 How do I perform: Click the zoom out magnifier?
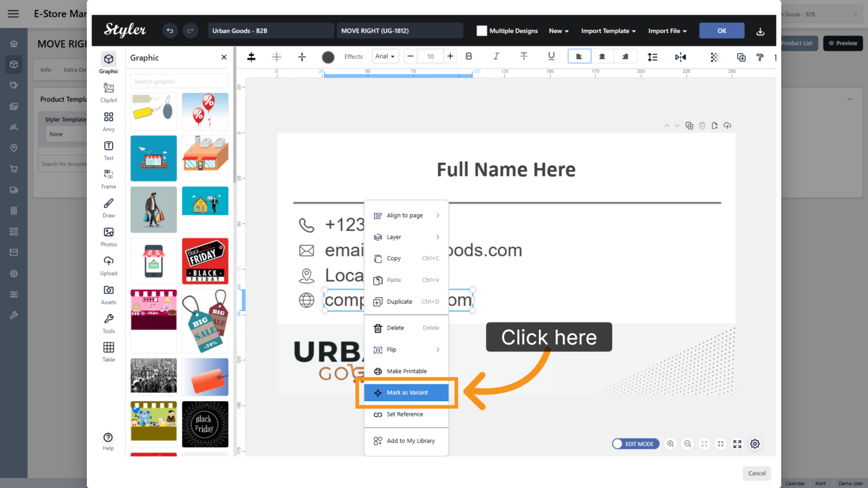point(688,444)
